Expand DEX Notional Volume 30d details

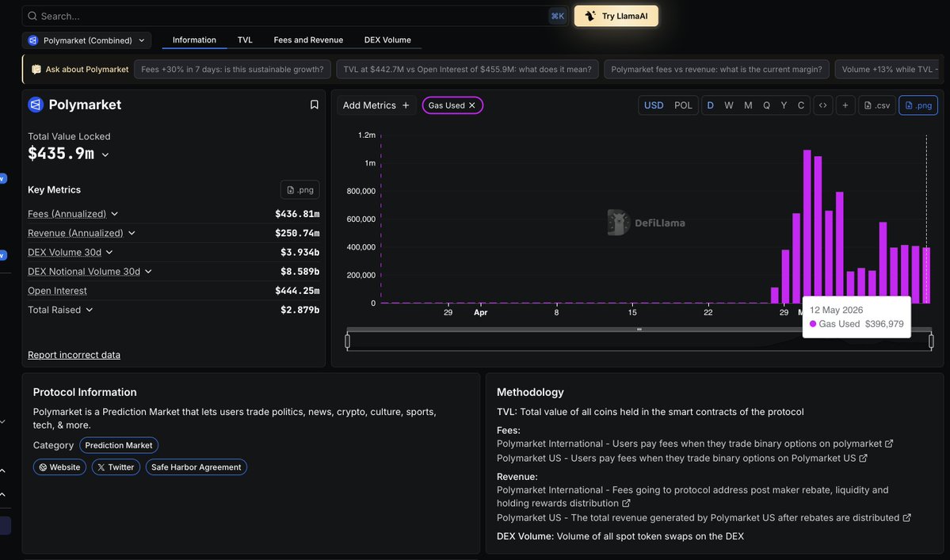tap(148, 272)
